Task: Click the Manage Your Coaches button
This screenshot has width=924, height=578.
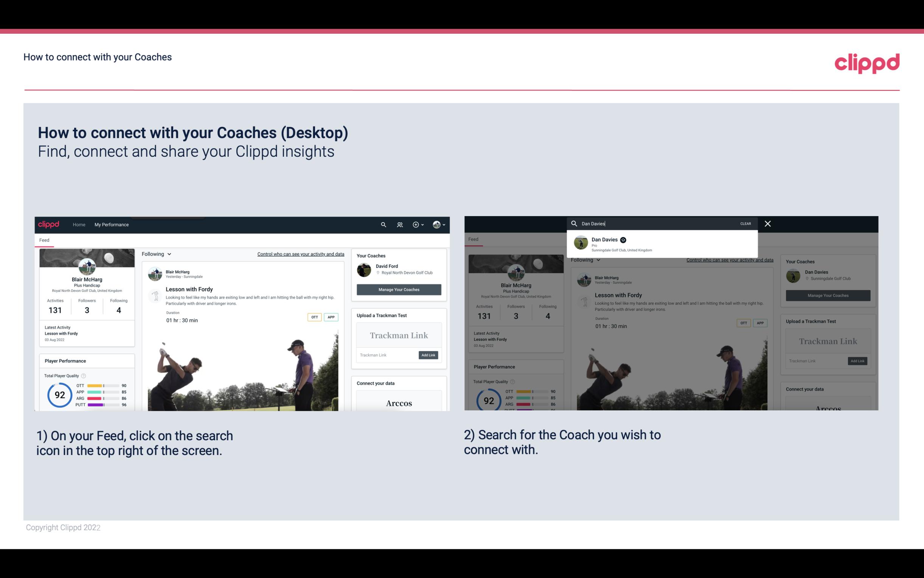Action: (x=399, y=289)
